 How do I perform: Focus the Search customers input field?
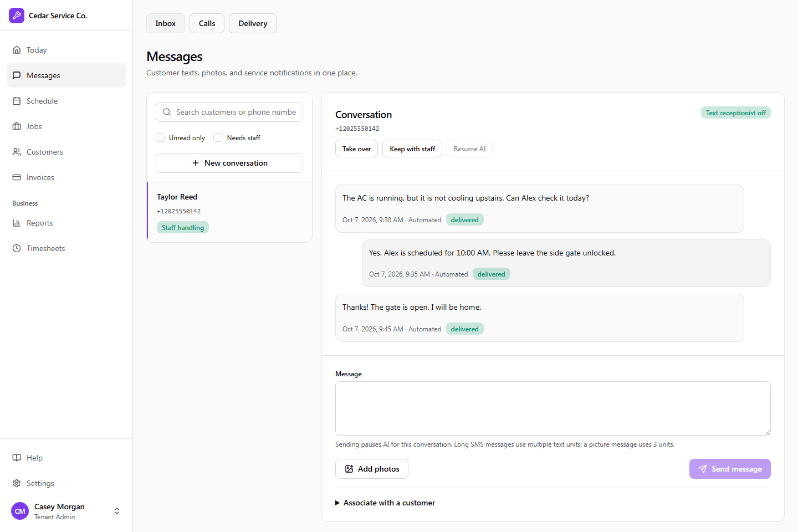(x=229, y=112)
